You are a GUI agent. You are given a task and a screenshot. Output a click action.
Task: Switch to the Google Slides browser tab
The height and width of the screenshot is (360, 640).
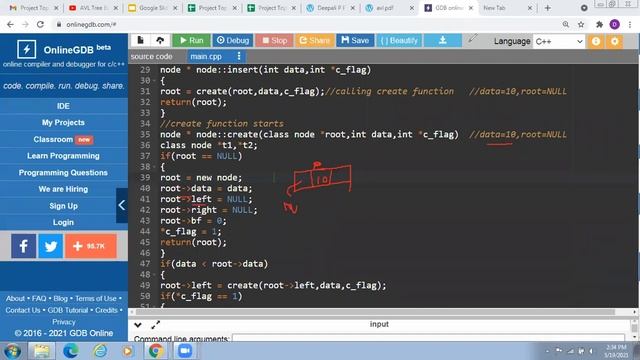tap(152, 8)
